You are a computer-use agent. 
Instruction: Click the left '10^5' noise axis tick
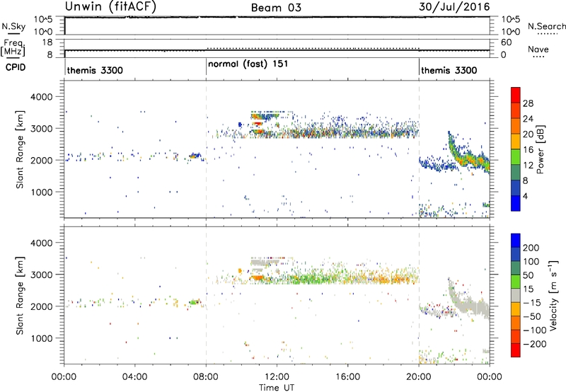tap(44, 19)
